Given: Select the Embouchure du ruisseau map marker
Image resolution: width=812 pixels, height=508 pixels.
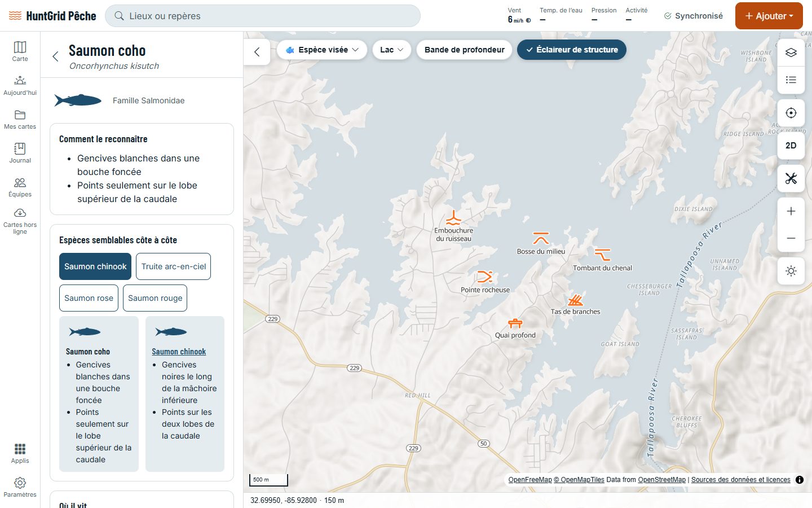Looking at the screenshot, I should tap(453, 218).
